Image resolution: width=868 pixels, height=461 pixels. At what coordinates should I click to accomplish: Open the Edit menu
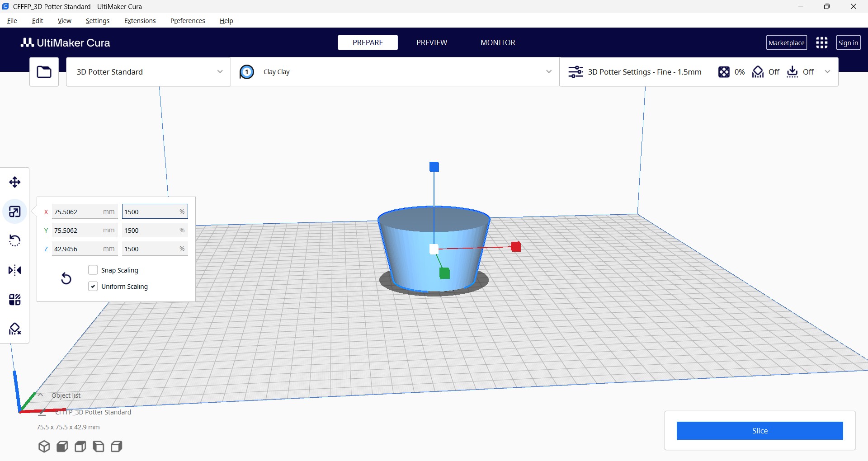pyautogui.click(x=38, y=21)
